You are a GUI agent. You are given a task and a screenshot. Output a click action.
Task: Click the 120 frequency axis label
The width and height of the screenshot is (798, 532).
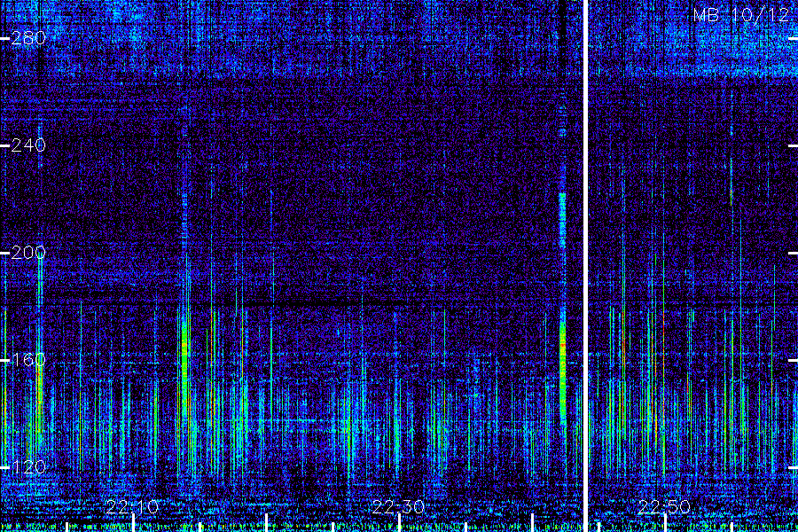coord(28,467)
